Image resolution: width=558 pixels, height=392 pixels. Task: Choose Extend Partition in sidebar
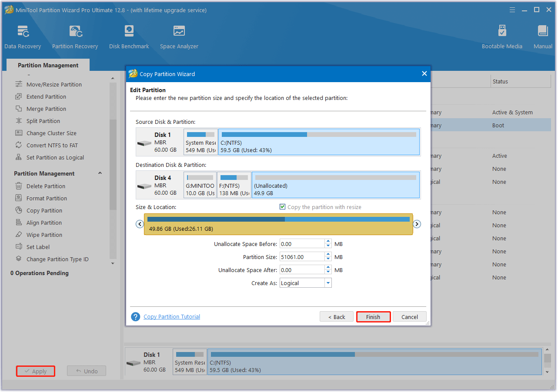(x=46, y=96)
